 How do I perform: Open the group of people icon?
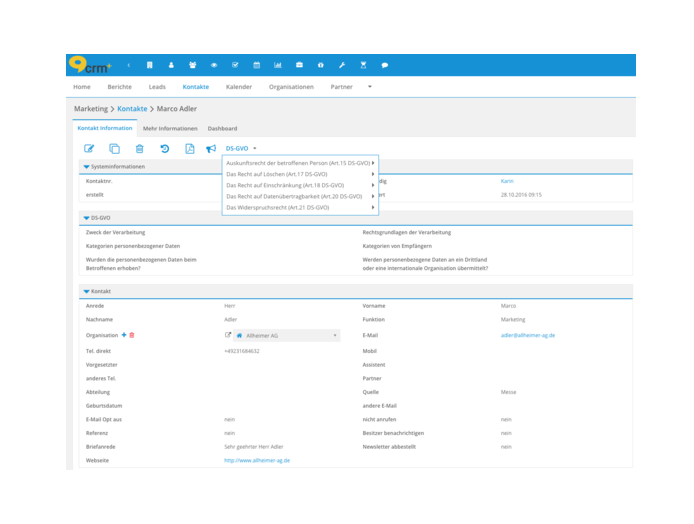pyautogui.click(x=193, y=65)
